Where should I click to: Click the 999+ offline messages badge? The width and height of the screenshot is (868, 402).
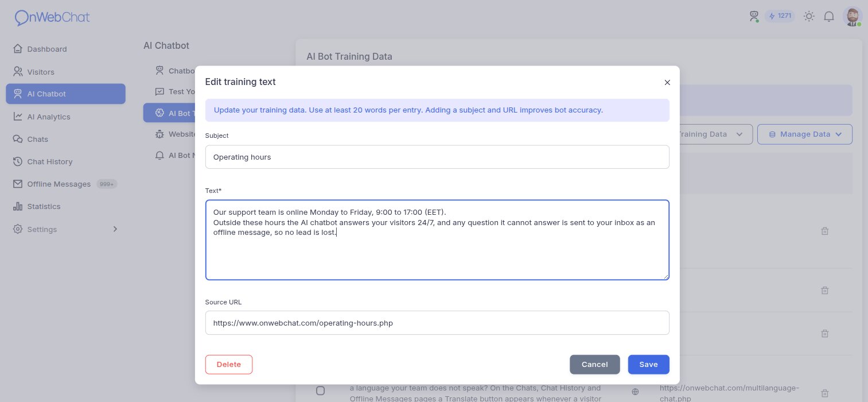click(x=107, y=184)
